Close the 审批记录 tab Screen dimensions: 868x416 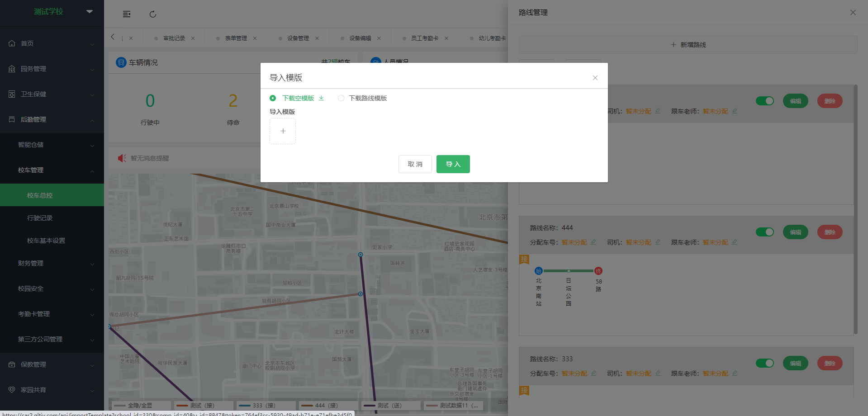(193, 38)
